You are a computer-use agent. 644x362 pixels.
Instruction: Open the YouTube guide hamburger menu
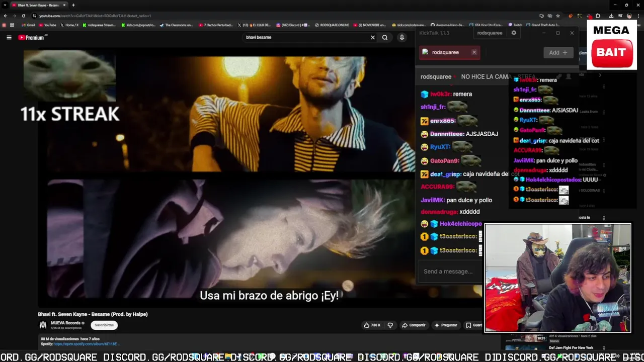(9, 37)
